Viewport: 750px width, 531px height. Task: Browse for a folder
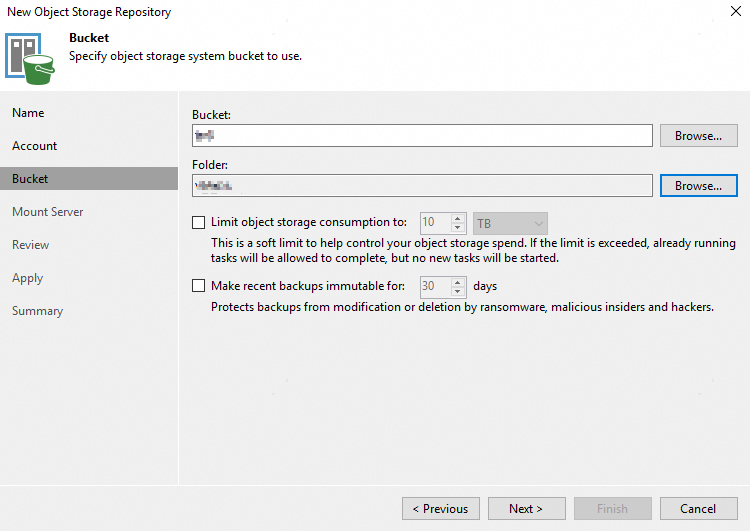698,186
